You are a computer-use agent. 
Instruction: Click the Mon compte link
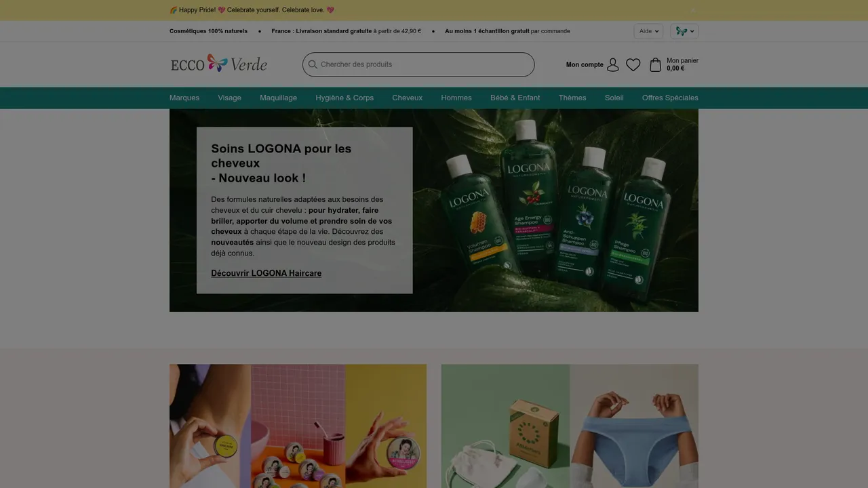point(585,65)
